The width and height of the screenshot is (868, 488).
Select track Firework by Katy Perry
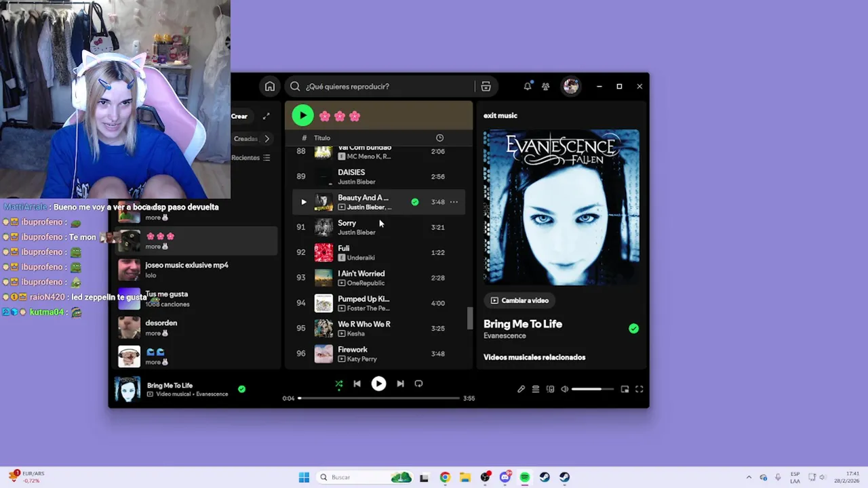coord(379,353)
